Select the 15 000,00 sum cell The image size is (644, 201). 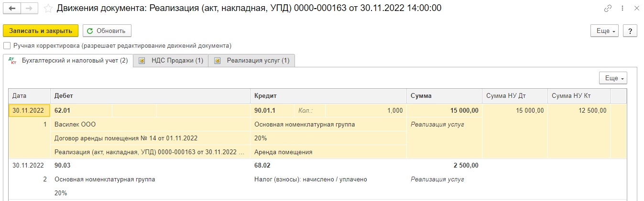444,110
